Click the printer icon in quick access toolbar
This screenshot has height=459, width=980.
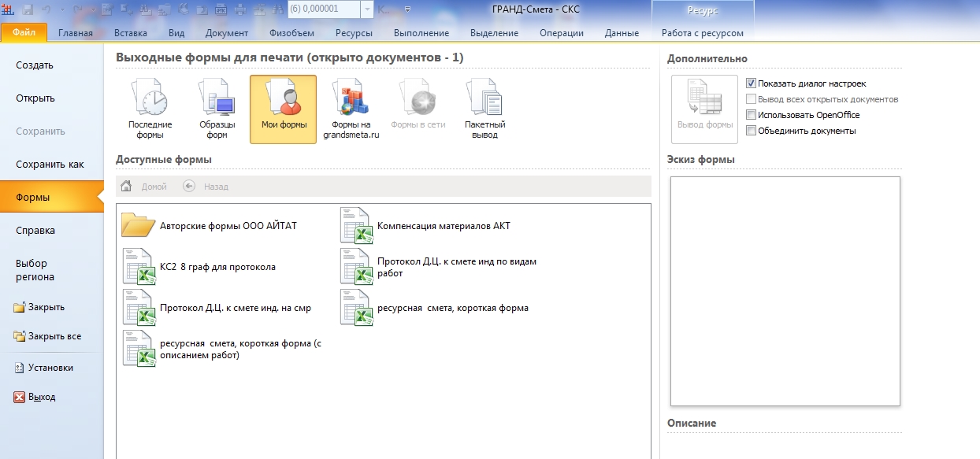240,9
